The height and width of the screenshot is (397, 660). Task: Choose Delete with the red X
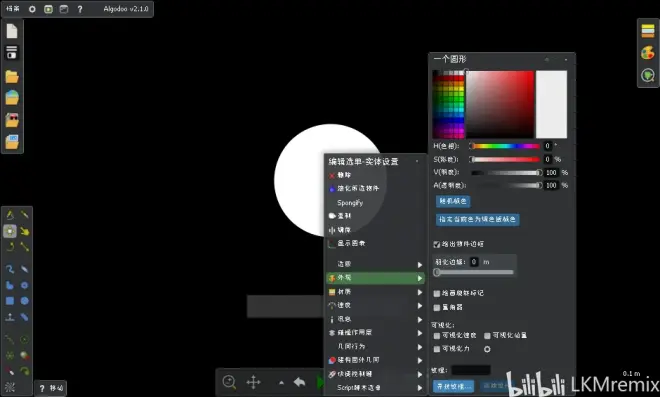375,175
